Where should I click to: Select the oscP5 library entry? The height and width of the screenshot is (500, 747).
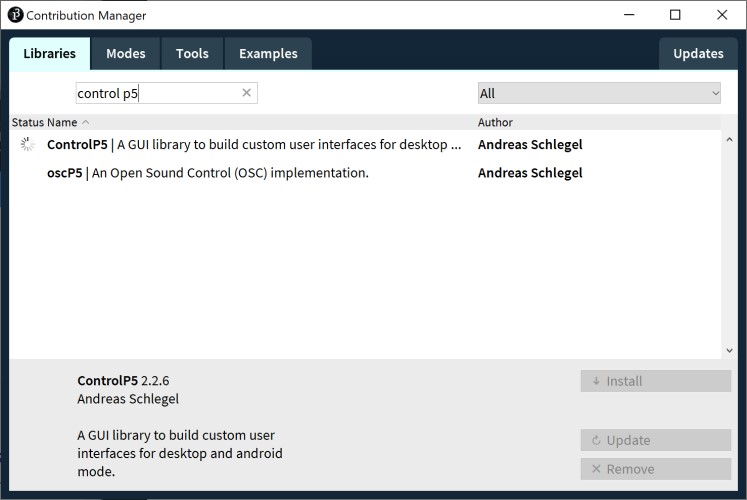[208, 173]
